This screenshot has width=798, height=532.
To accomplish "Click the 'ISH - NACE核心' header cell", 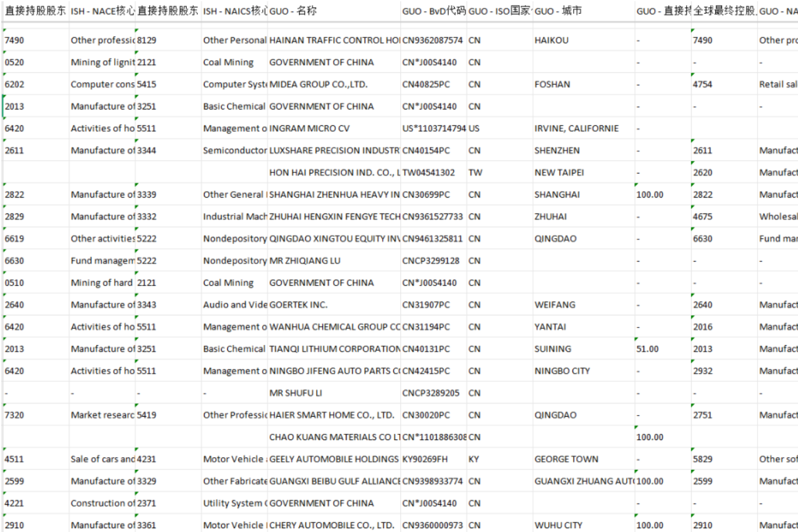I will point(102,11).
